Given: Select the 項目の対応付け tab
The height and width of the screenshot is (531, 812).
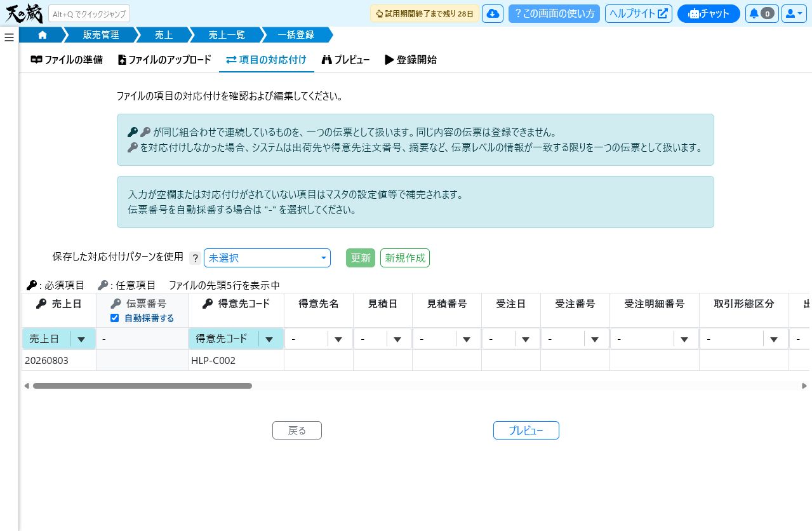Looking at the screenshot, I should click(x=267, y=60).
